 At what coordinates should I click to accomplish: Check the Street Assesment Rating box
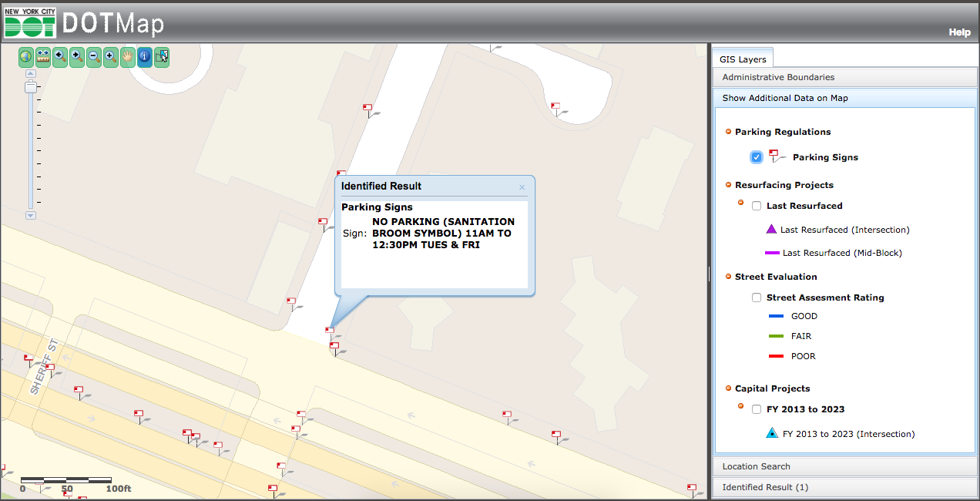pyautogui.click(x=757, y=298)
